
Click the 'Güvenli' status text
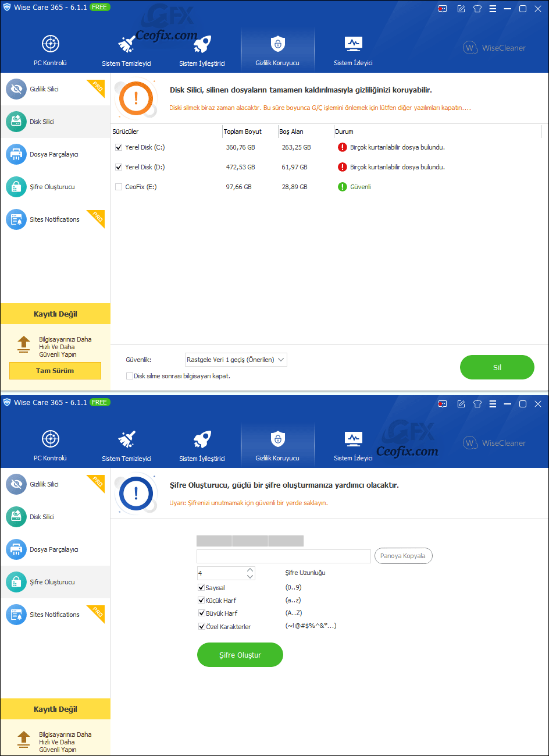(361, 187)
